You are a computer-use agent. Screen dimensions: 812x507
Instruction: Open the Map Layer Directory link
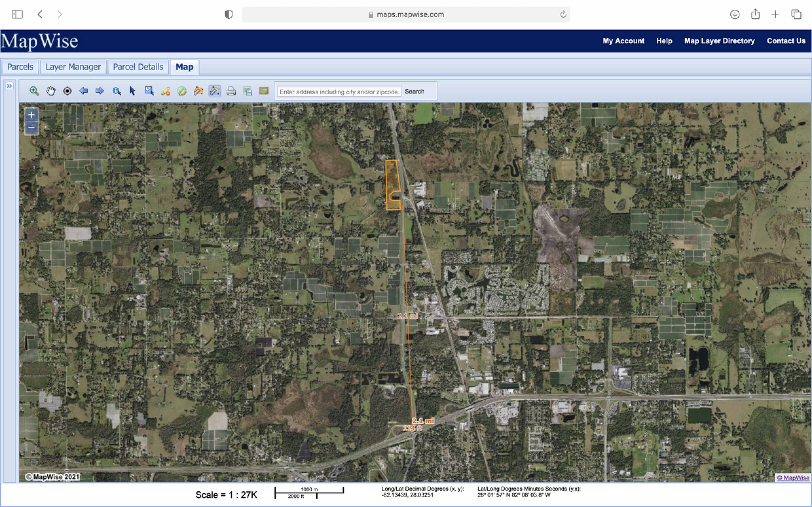(719, 41)
